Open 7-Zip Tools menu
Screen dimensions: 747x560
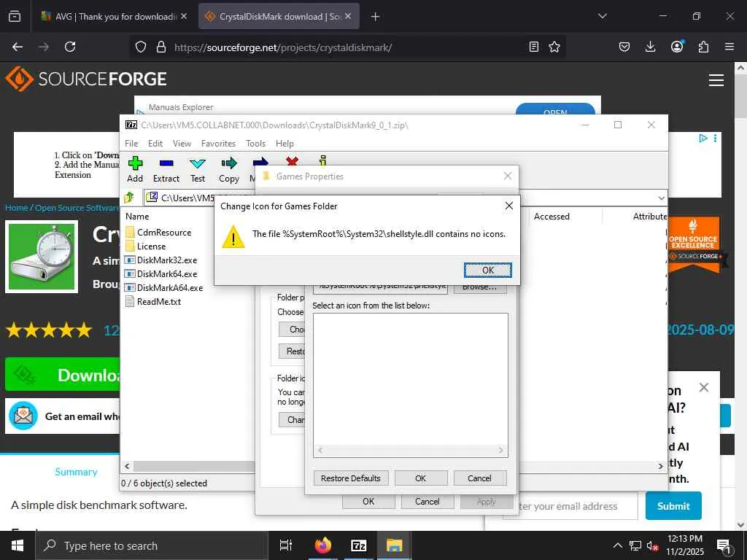256,144
